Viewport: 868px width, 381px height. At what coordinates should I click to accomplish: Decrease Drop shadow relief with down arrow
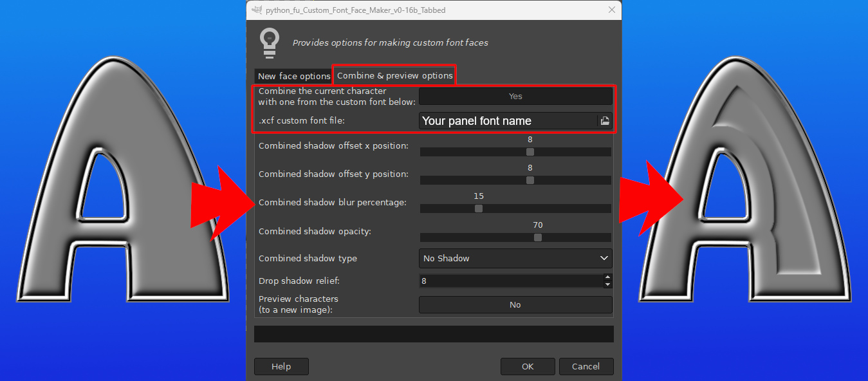[607, 284]
